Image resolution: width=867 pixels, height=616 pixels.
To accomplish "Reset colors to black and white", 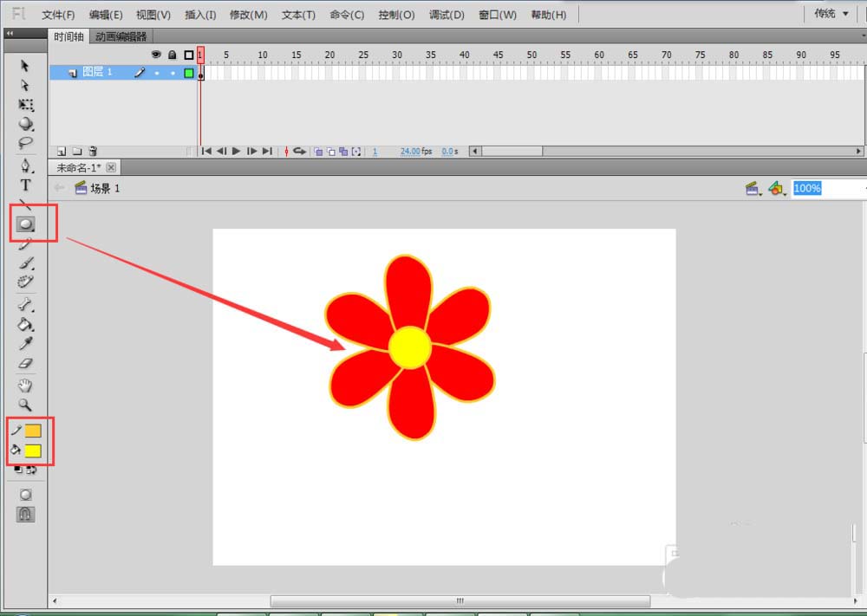I will (18, 470).
